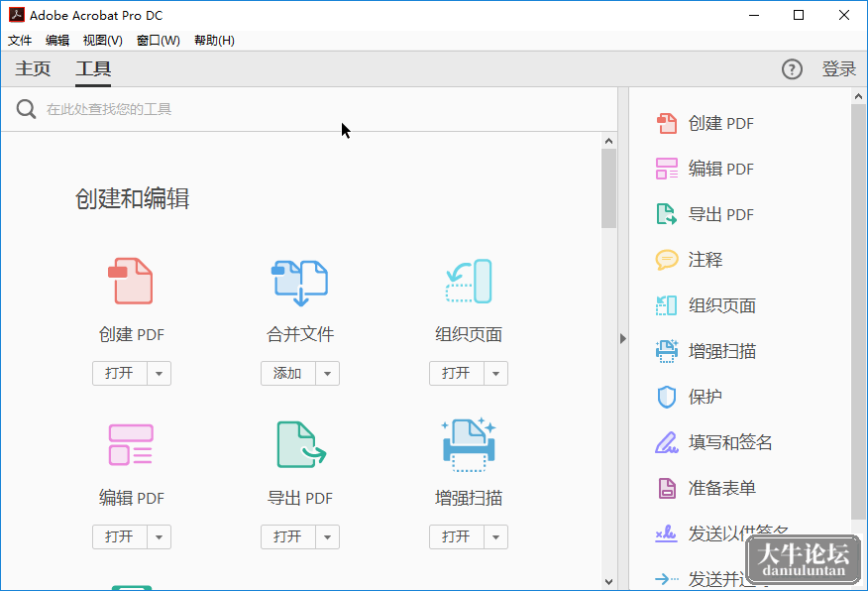Screen dimensions: 868x591
Task: Click the 登录 sign-in link
Action: tap(838, 69)
